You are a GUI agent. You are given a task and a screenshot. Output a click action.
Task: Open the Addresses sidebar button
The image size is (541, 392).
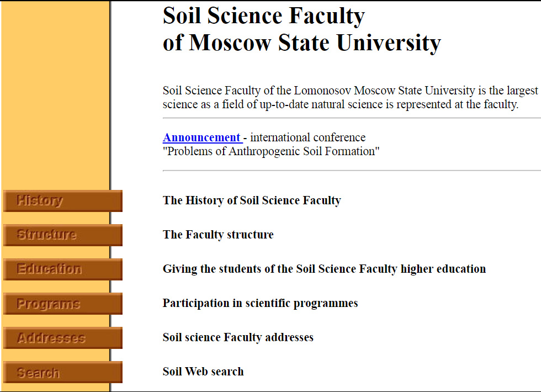click(63, 337)
